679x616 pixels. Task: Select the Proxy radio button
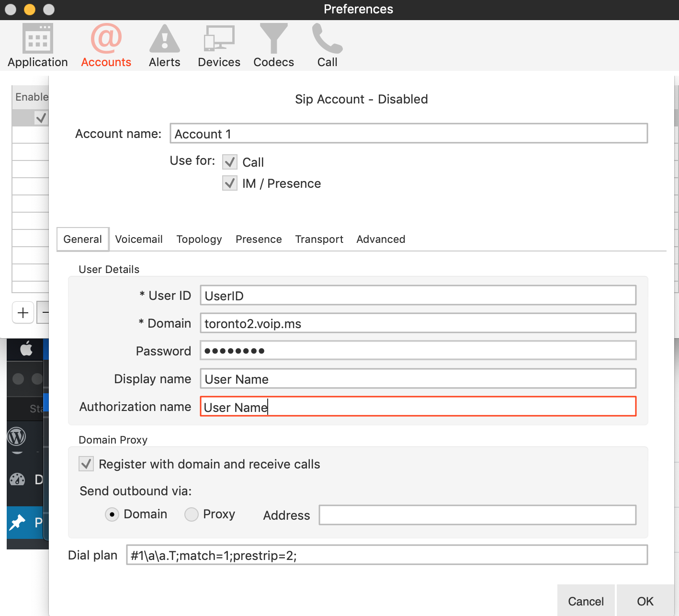coord(191,514)
